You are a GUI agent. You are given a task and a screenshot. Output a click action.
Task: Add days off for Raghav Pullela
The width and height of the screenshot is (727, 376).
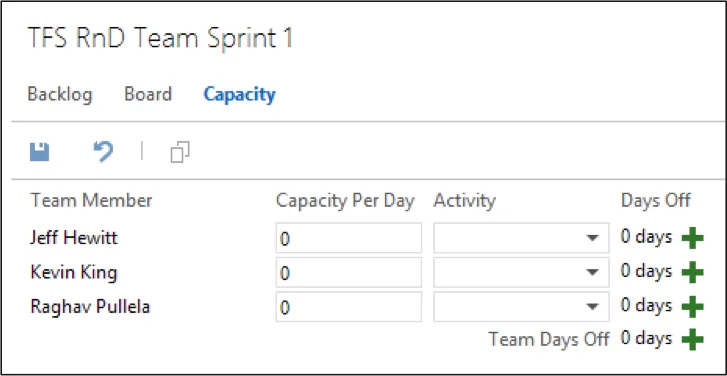point(693,307)
